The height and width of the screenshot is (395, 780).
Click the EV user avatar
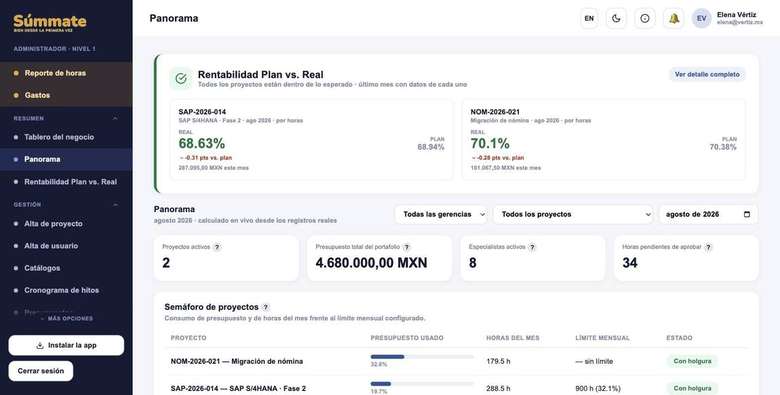pos(701,18)
